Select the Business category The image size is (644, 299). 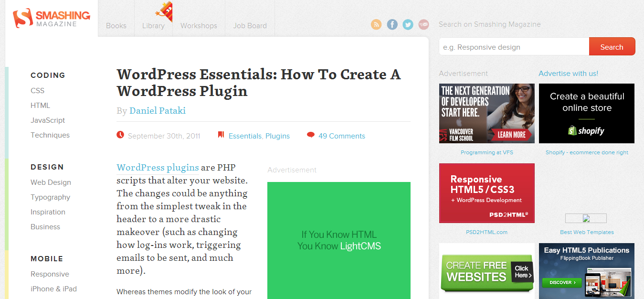coord(45,227)
